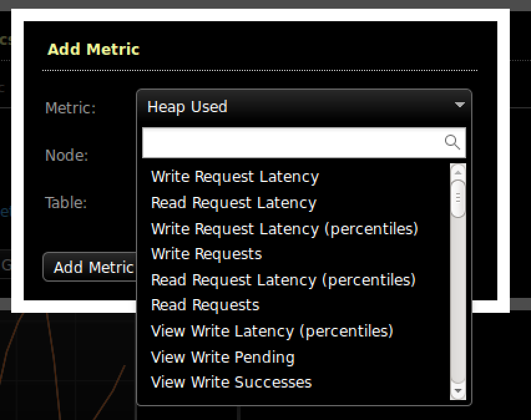This screenshot has height=420, width=531.
Task: Pick View Write Latency (percentiles)
Action: [271, 331]
